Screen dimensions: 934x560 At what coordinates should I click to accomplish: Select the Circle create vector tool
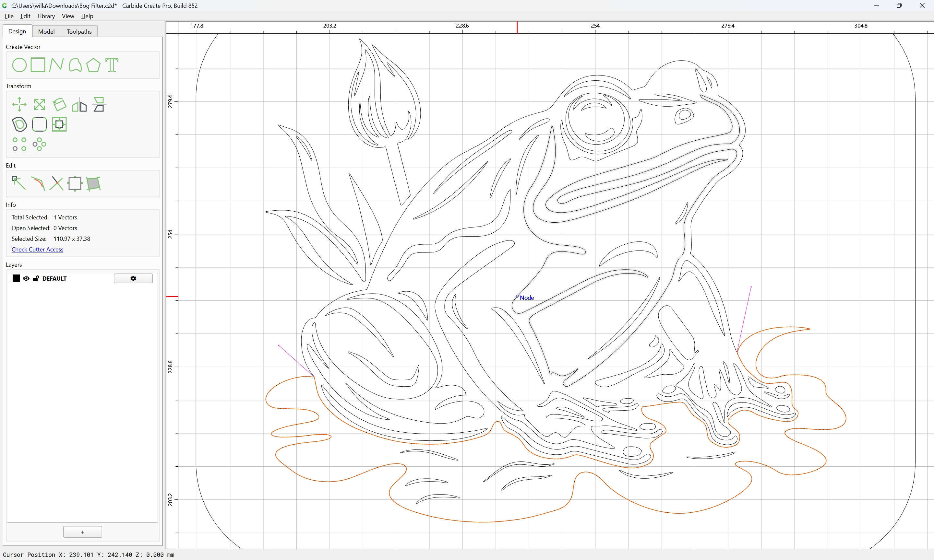19,65
